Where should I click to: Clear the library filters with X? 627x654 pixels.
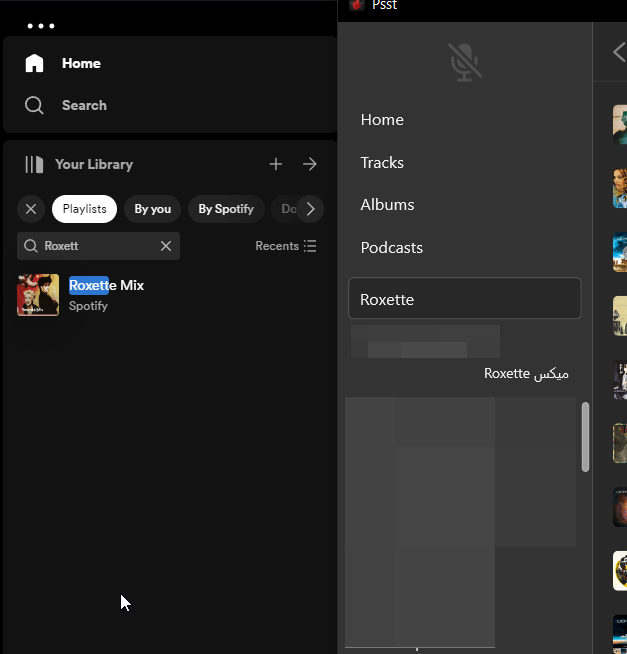[x=31, y=209]
